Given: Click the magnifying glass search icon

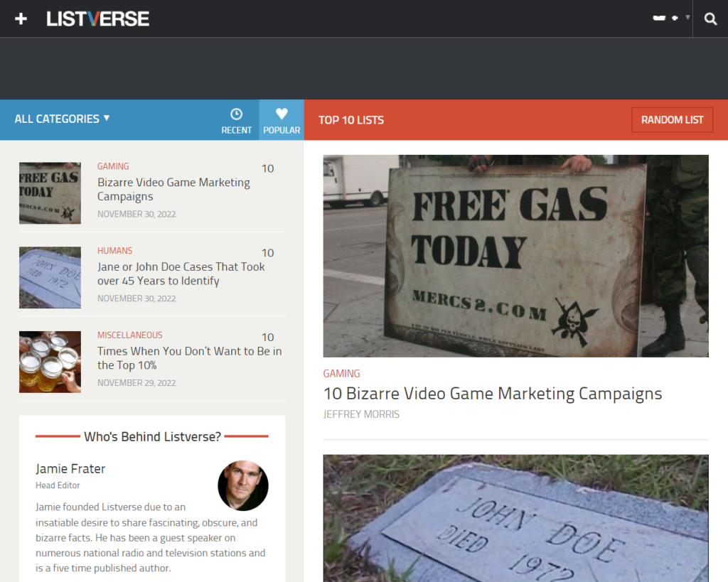Looking at the screenshot, I should point(710,19).
